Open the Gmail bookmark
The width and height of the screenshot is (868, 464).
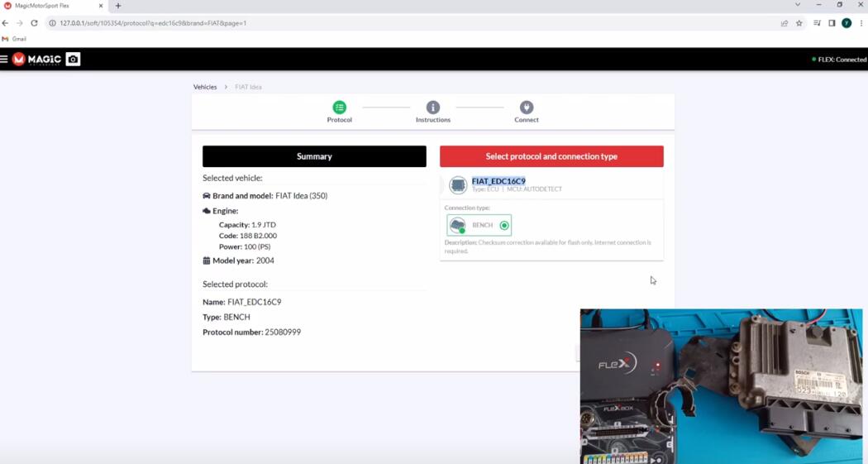tap(14, 39)
